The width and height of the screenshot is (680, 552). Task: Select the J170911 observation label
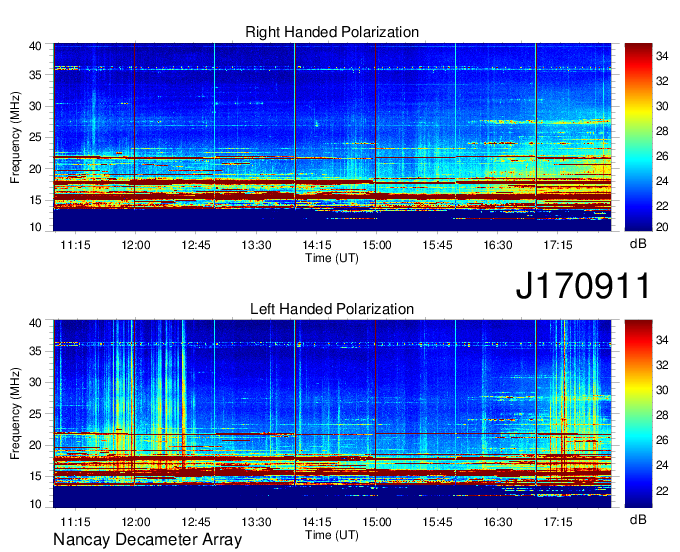pyautogui.click(x=583, y=285)
